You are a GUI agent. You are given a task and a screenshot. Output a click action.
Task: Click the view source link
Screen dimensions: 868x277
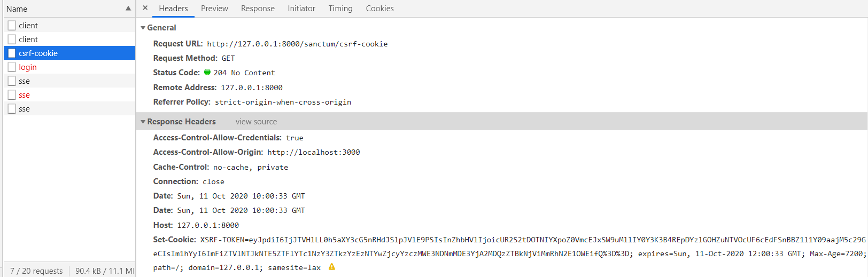pyautogui.click(x=256, y=122)
